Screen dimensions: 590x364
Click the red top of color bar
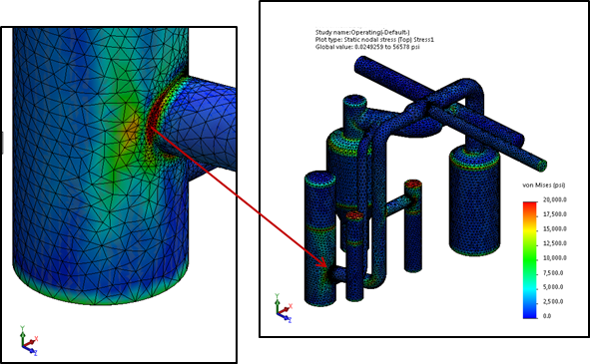pos(530,205)
